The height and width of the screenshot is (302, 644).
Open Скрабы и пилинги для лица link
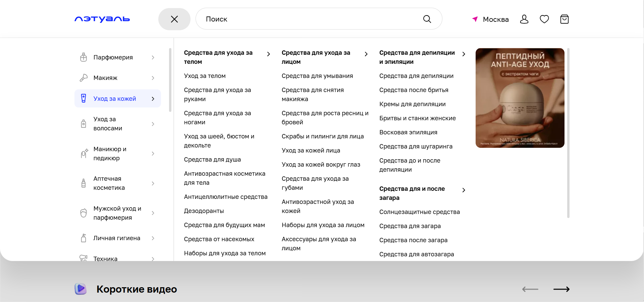(x=322, y=136)
